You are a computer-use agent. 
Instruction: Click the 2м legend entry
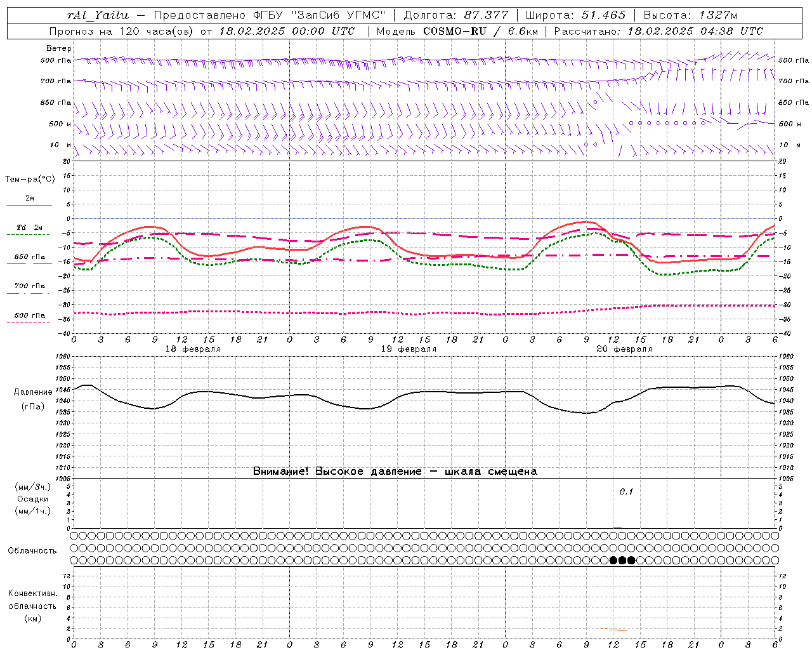coord(30,199)
